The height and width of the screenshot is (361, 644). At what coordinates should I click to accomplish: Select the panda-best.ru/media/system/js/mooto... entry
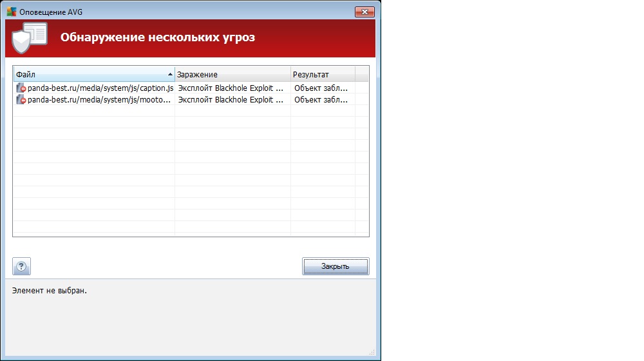(99, 99)
